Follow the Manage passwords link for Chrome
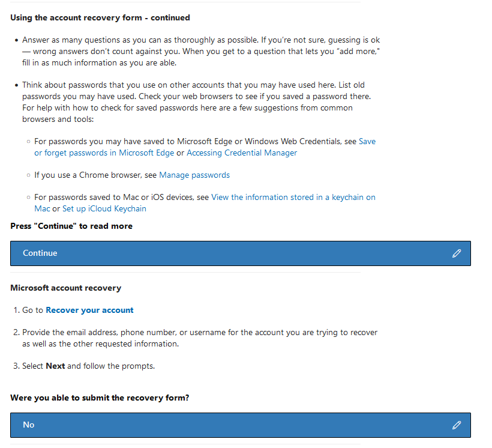 pyautogui.click(x=194, y=175)
